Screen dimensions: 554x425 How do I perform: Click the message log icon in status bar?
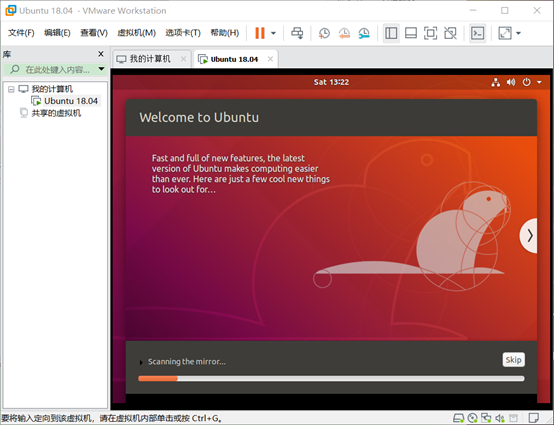point(534,419)
